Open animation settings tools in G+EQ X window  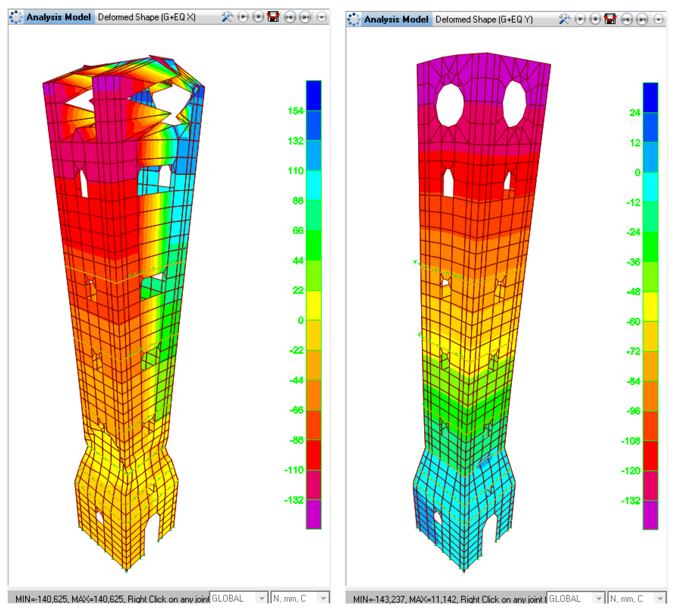[227, 17]
